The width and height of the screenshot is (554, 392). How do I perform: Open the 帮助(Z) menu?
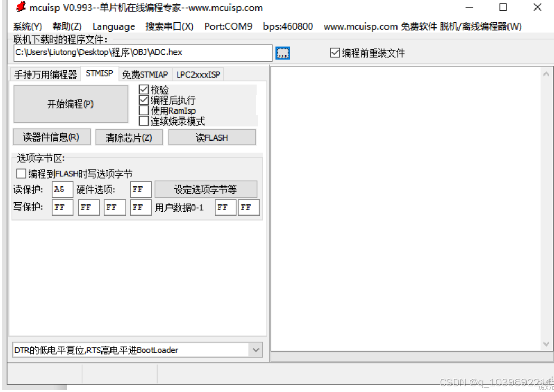click(x=67, y=26)
